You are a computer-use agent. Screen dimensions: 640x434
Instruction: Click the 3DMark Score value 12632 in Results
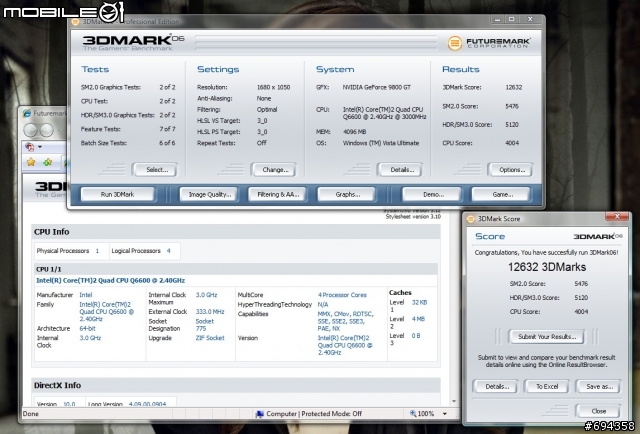[513, 87]
